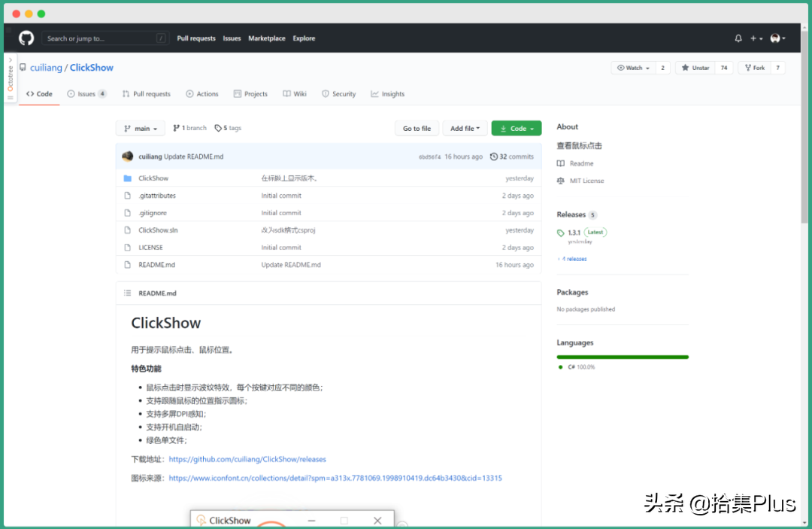Open the LICENSE file

coord(150,248)
